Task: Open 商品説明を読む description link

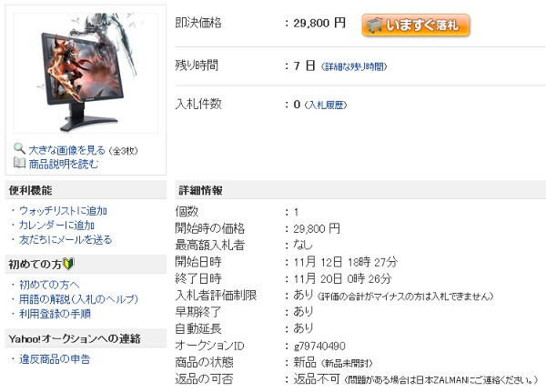Action: click(x=64, y=164)
